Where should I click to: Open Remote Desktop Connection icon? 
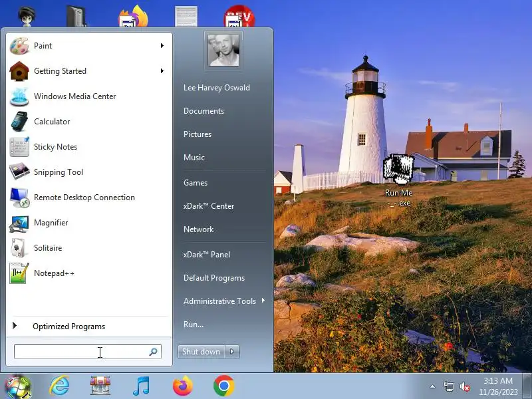click(x=19, y=198)
